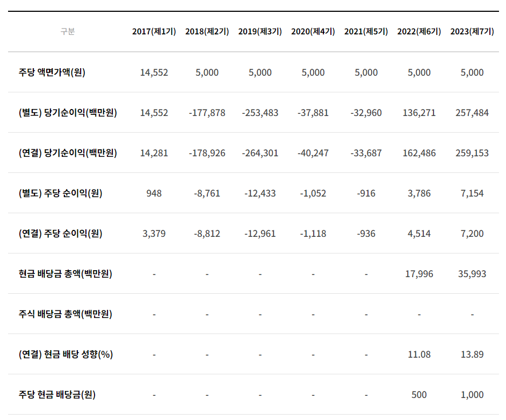Click the 구분 column header
The width and height of the screenshot is (506, 420).
(68, 32)
